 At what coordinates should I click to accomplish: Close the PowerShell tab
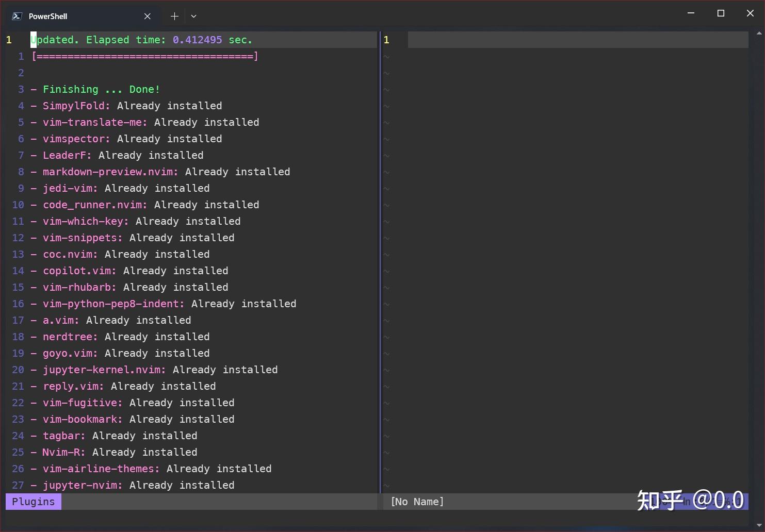pos(147,16)
